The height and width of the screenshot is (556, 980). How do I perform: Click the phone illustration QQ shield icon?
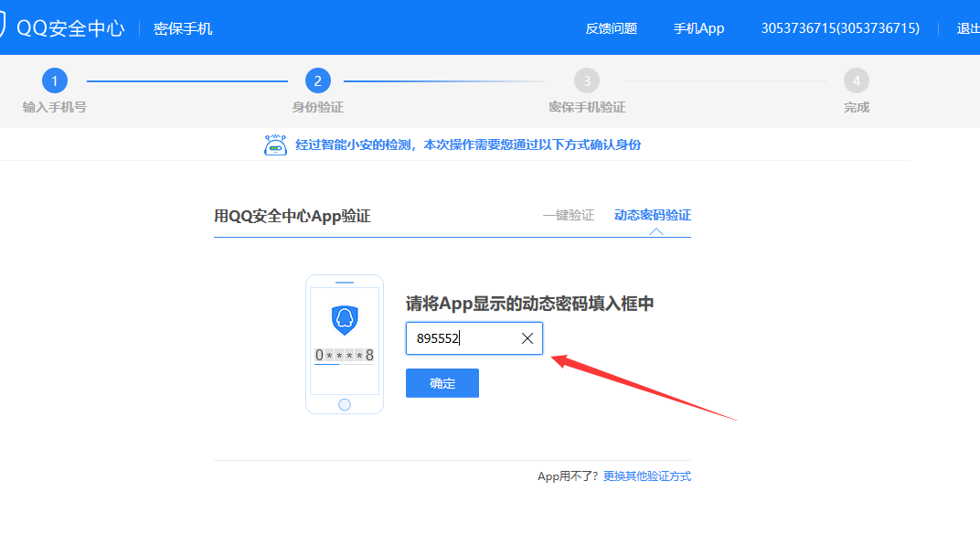[345, 319]
